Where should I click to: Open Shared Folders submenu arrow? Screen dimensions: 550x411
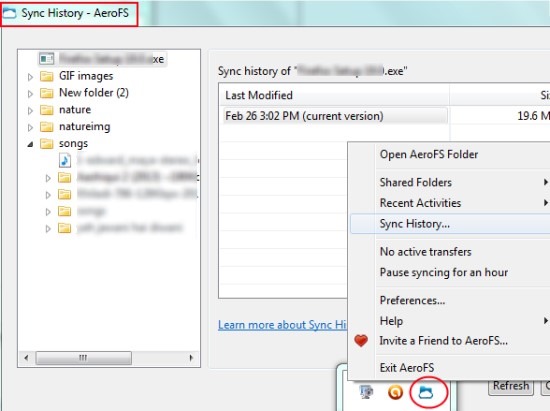tap(545, 182)
